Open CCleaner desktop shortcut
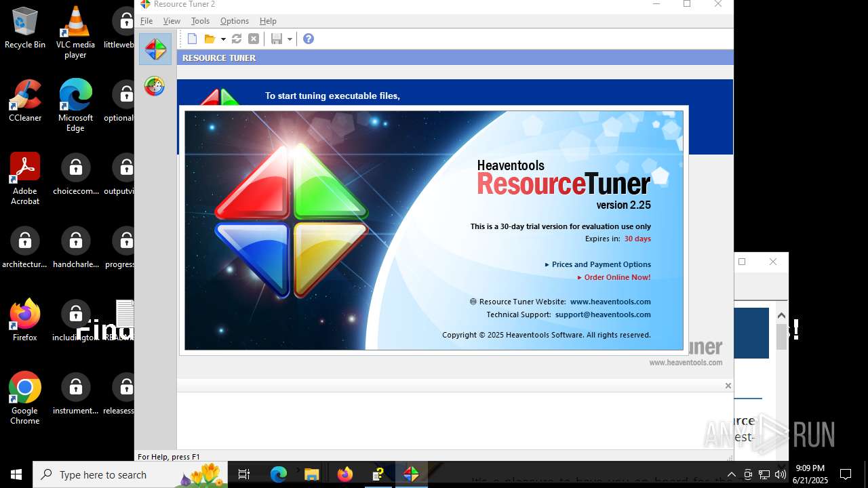868x488 pixels. pyautogui.click(x=25, y=101)
